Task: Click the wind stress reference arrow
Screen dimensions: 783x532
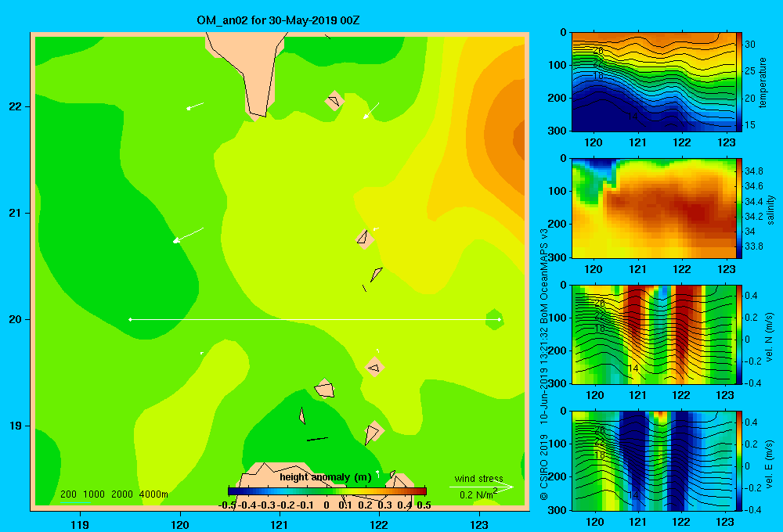Action: pos(481,487)
